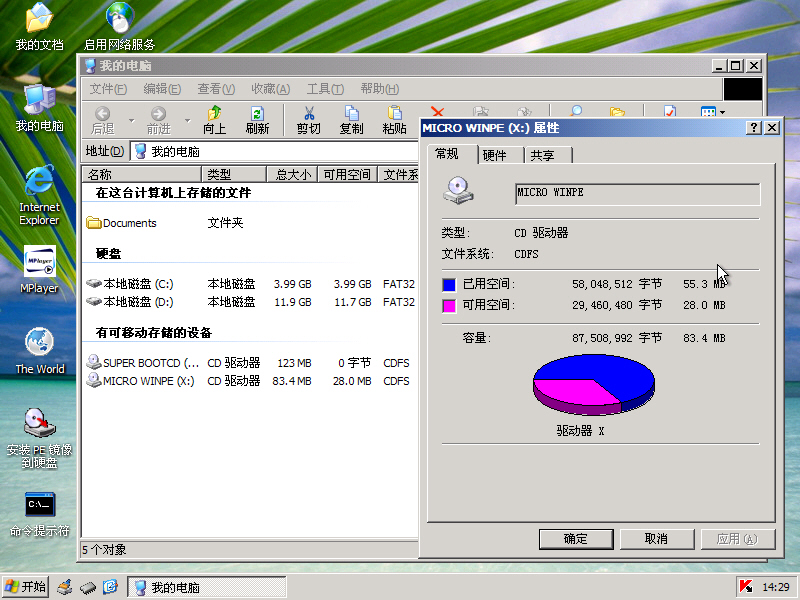The width and height of the screenshot is (800, 600).
Task: Click the IE quick launch icon
Action: point(110,587)
